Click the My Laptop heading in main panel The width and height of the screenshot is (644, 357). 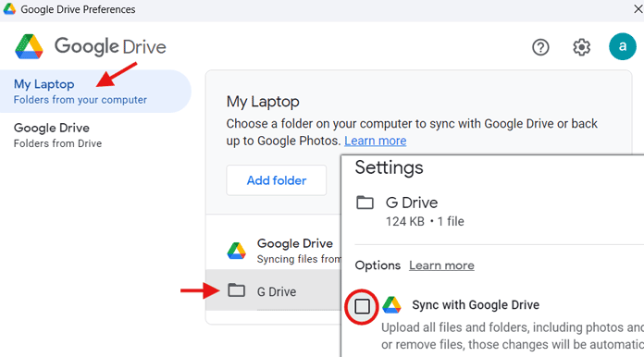[x=263, y=102]
